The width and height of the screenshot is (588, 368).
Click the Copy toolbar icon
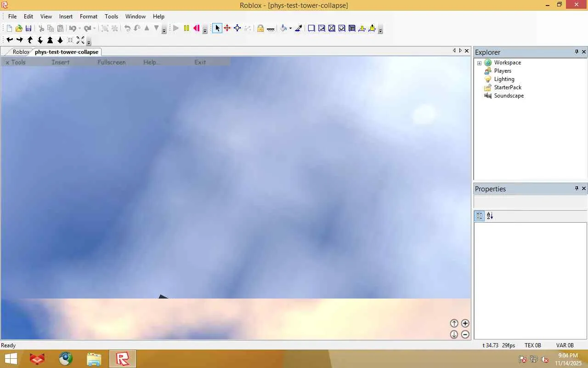tap(51, 29)
